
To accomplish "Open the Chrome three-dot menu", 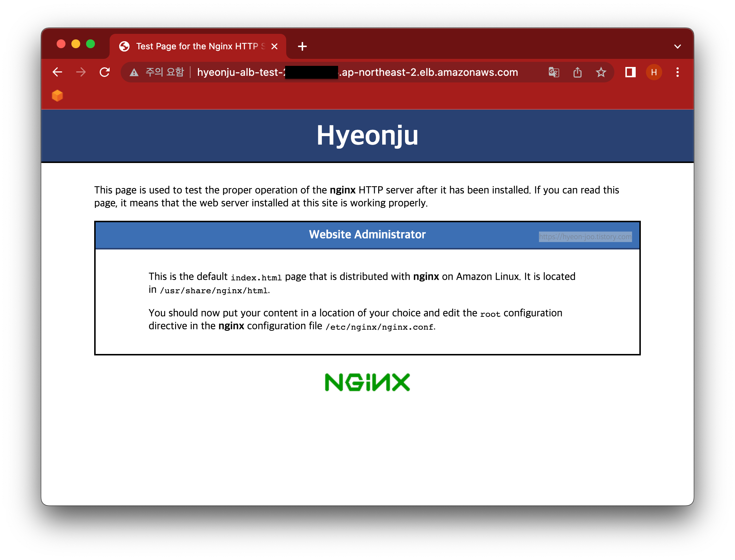I will (x=677, y=72).
